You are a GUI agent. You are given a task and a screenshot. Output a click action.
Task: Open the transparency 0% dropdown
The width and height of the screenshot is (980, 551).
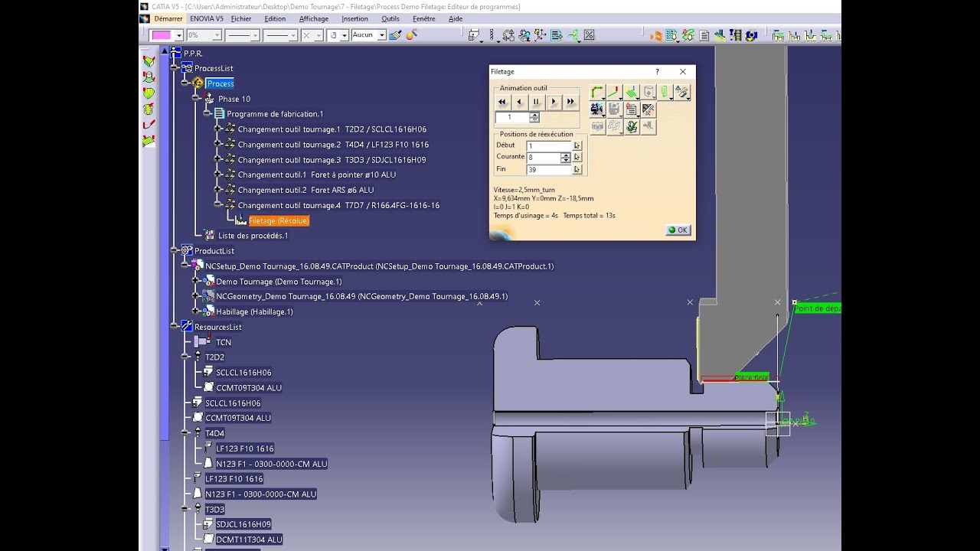[x=217, y=35]
